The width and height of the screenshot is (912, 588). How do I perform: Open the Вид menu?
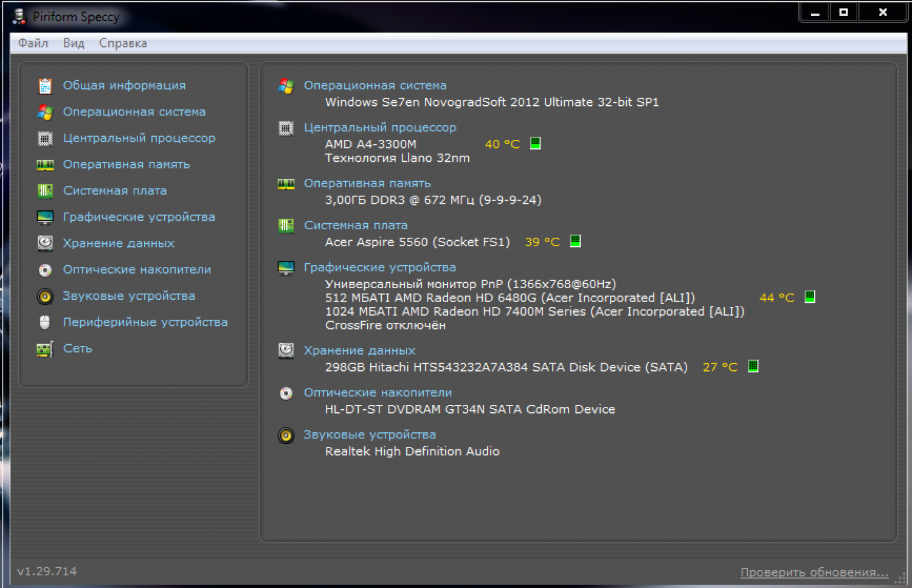tap(74, 43)
